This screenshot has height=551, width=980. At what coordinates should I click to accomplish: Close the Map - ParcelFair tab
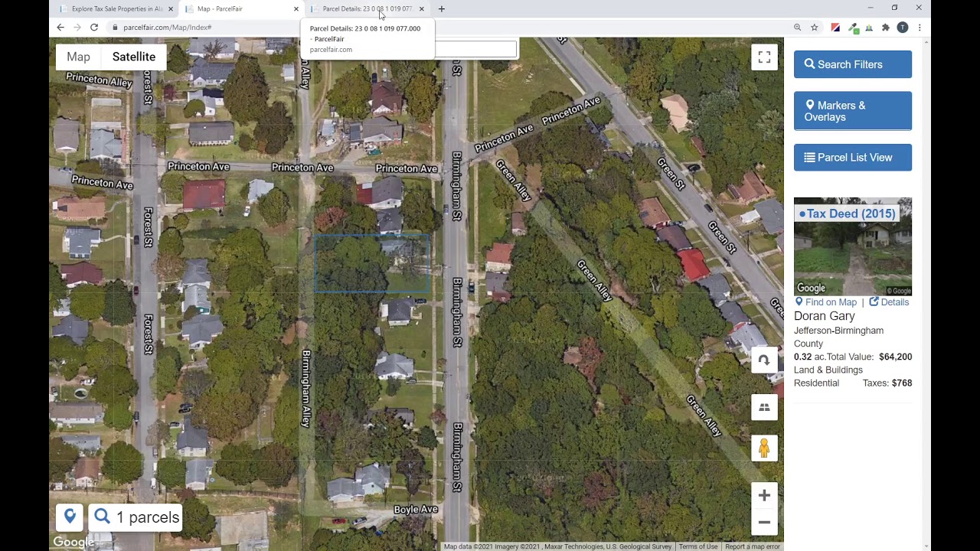[x=296, y=9]
